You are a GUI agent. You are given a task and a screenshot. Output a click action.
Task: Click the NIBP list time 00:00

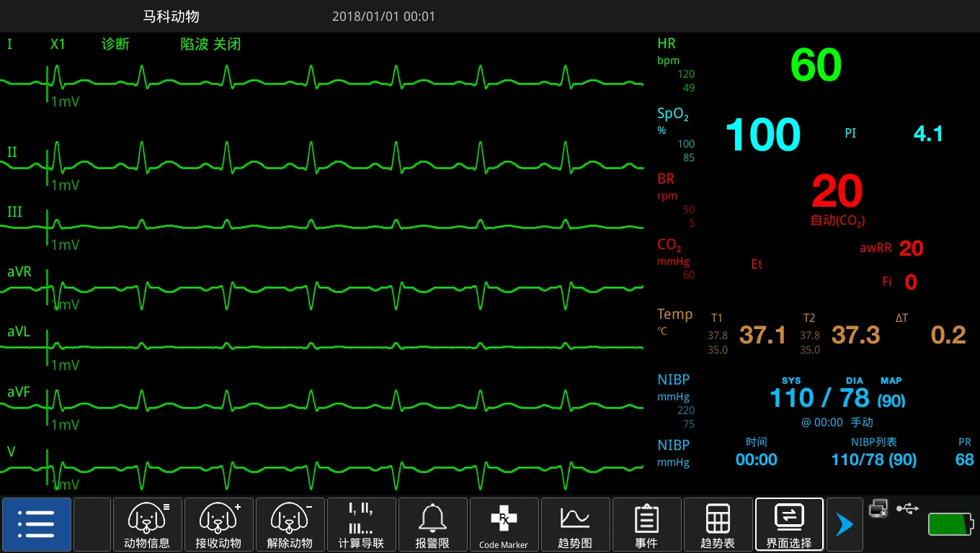coord(756,459)
